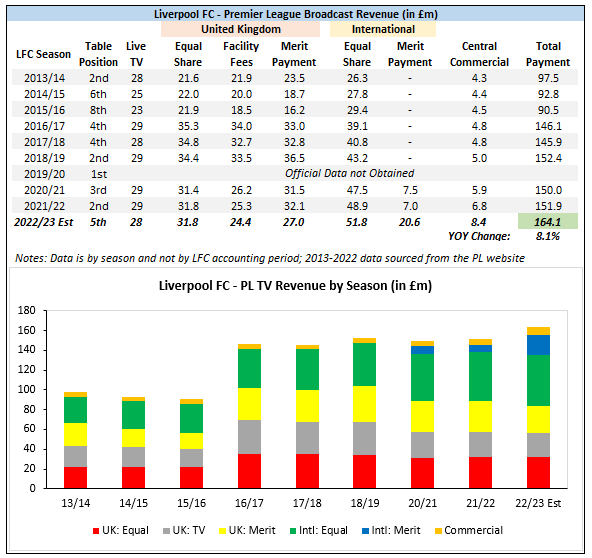Click the 18/19 stacked bar in the chart
This screenshot has width=592, height=558.
click(x=365, y=413)
